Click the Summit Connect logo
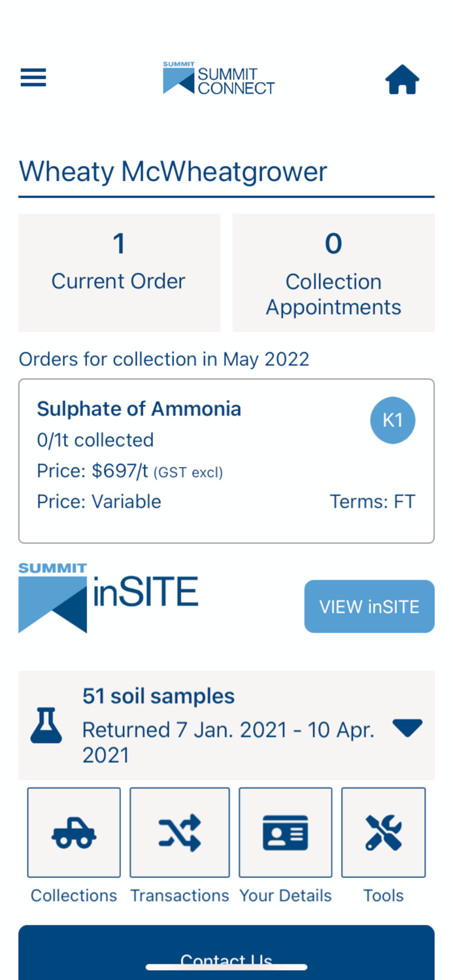Viewport: 453px width, 980px height. point(218,78)
